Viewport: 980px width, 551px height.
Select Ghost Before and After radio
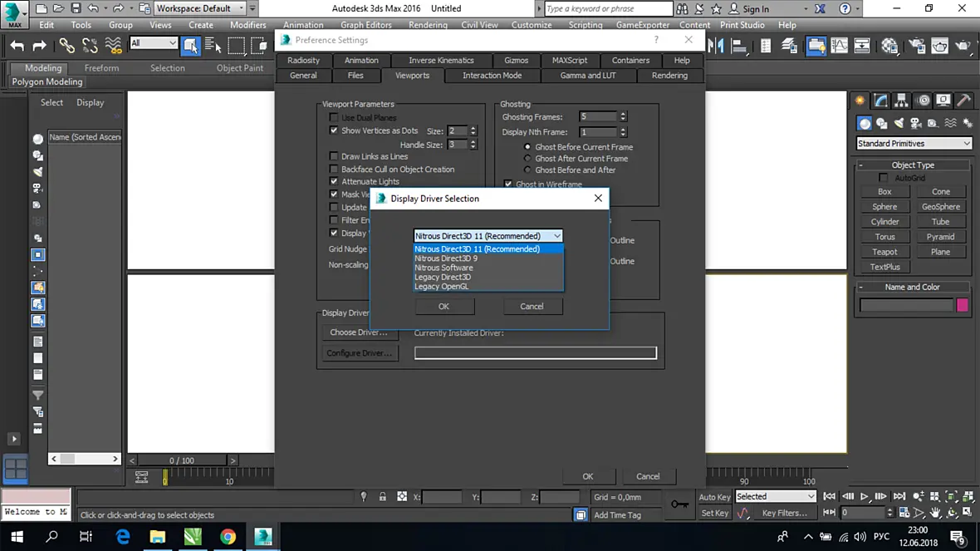click(x=527, y=170)
